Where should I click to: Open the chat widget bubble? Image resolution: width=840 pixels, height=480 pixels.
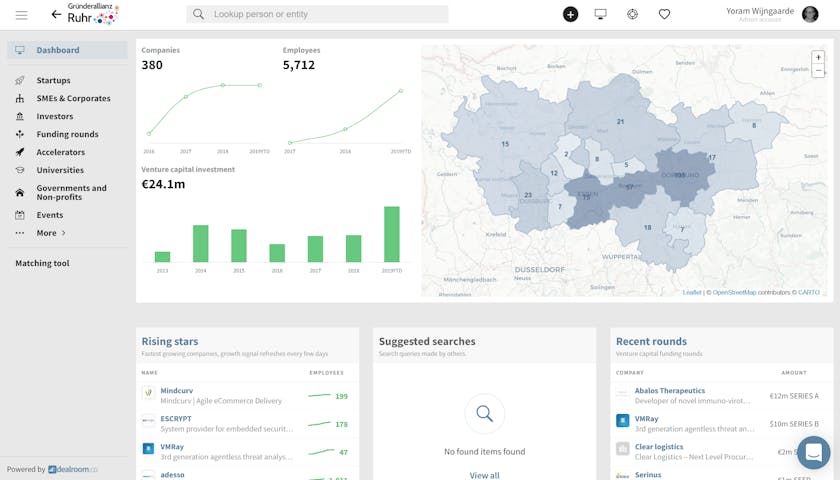coord(813,453)
